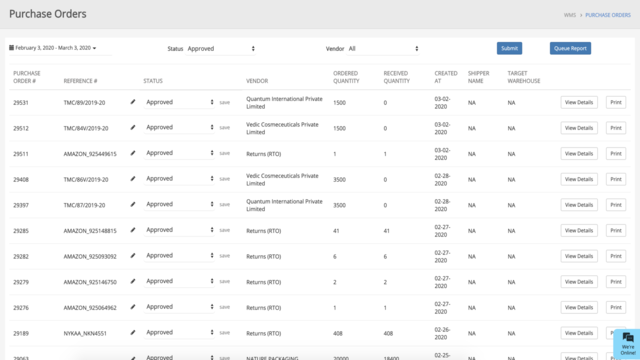
Task: Change status dropdown for order 29531
Action: click(179, 102)
